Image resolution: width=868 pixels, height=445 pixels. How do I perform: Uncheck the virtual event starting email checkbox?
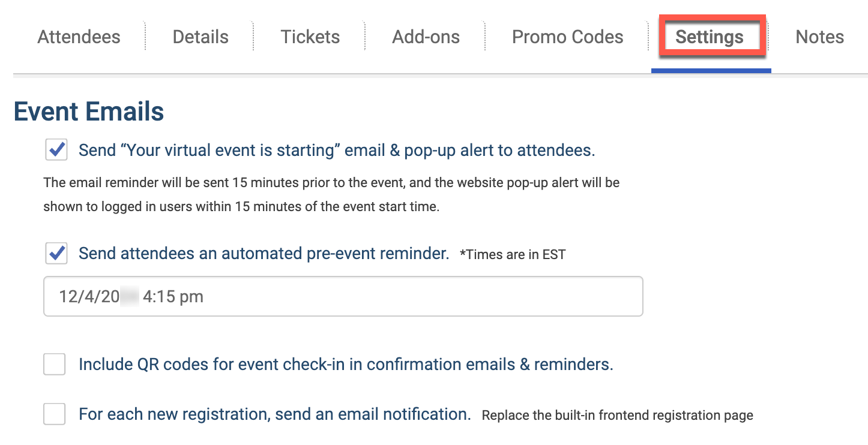[55, 150]
